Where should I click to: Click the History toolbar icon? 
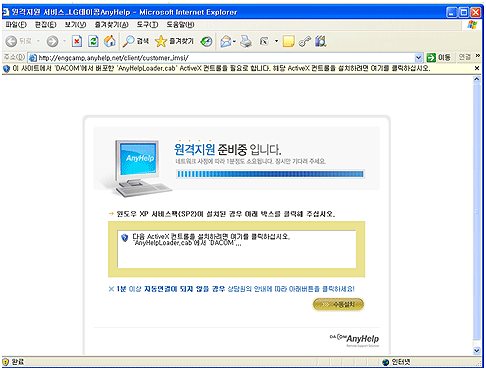pyautogui.click(x=206, y=41)
